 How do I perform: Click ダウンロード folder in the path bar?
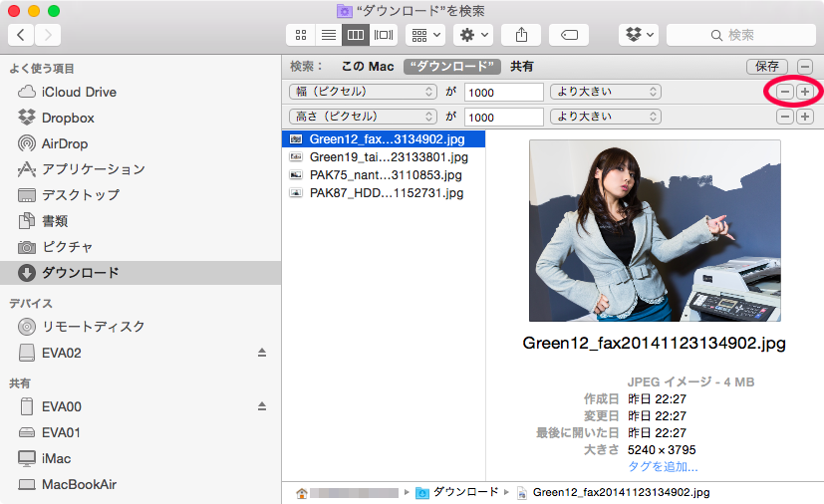456,492
